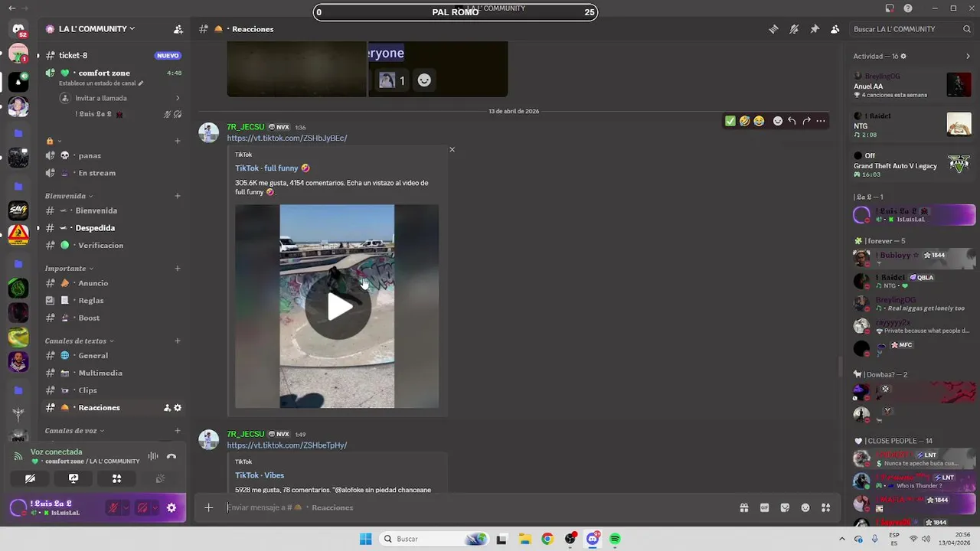Dismiss the TikTok embed with X
Viewport: 980px width, 551px height.
tap(452, 149)
